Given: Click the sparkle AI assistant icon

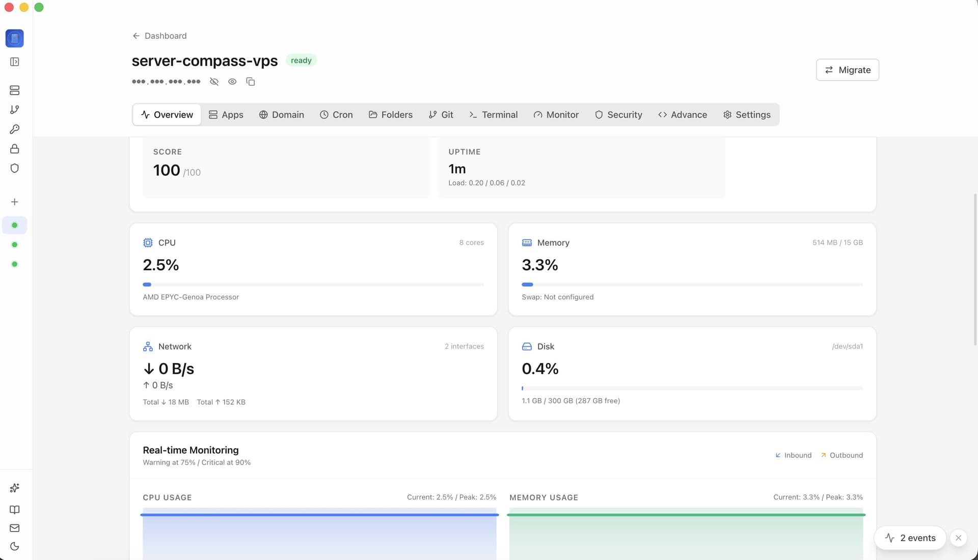Looking at the screenshot, I should click(14, 488).
